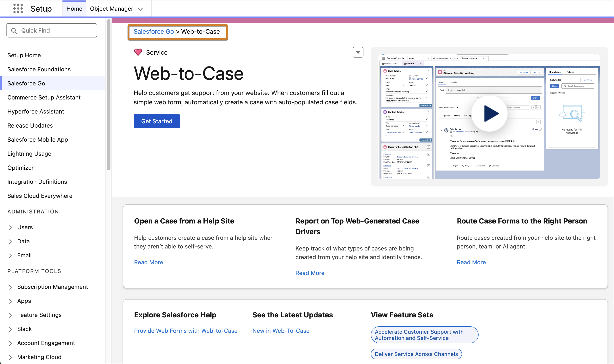Open Sales Cloud Everywhere page
The image size is (614, 364).
(40, 196)
